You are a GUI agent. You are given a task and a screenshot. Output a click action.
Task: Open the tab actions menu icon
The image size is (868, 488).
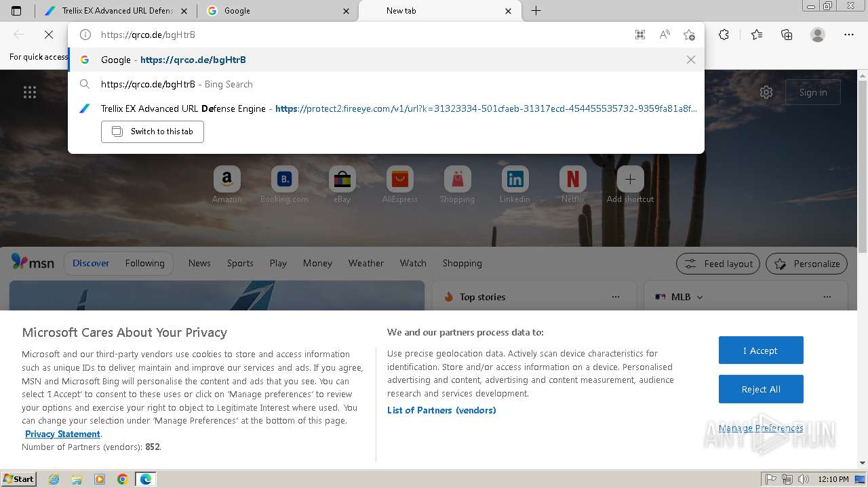click(16, 11)
